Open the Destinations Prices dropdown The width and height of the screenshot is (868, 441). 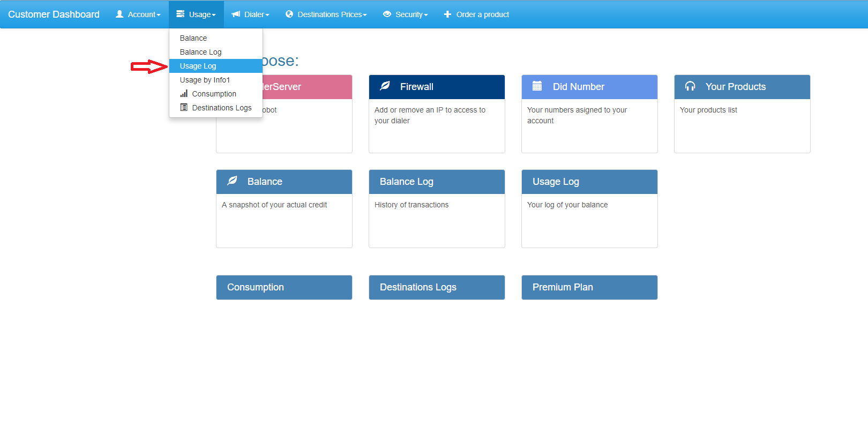click(x=326, y=14)
